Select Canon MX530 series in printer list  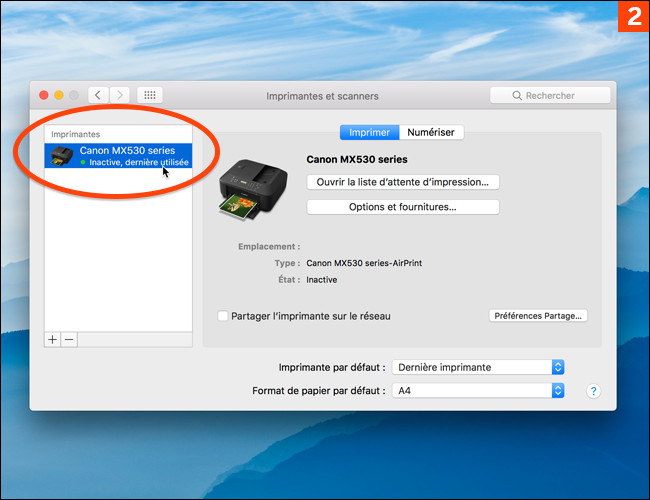127,150
